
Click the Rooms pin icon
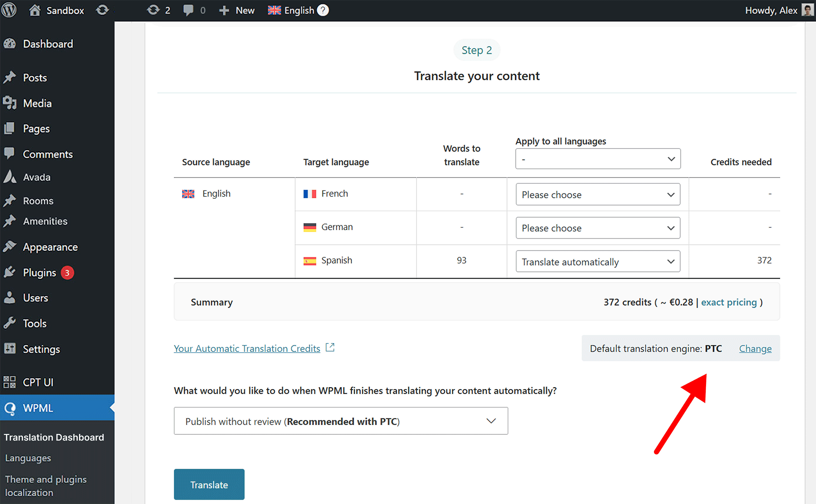pos(10,200)
